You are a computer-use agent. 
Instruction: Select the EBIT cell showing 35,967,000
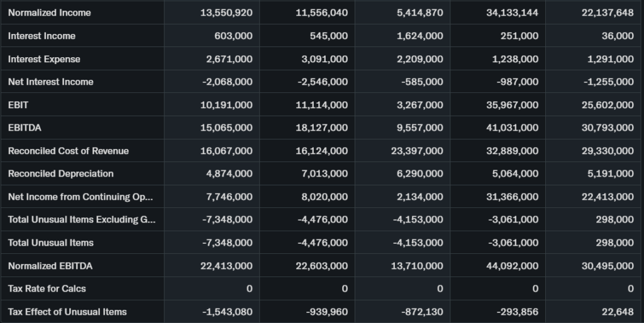pyautogui.click(x=512, y=105)
